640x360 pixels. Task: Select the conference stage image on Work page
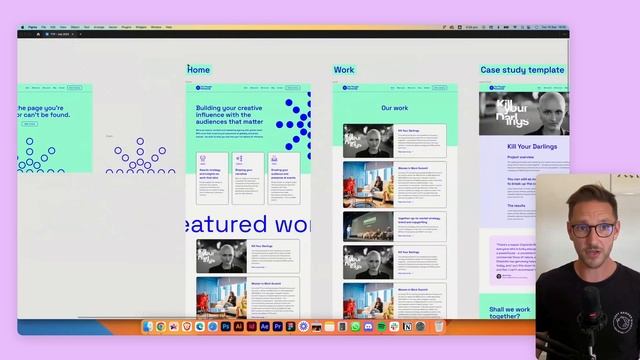coord(368,226)
